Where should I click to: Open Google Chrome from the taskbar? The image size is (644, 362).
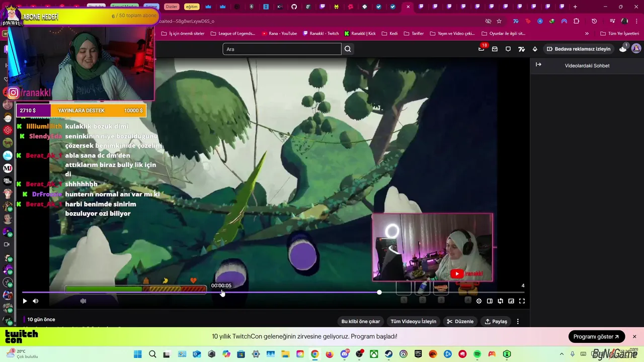click(x=314, y=354)
